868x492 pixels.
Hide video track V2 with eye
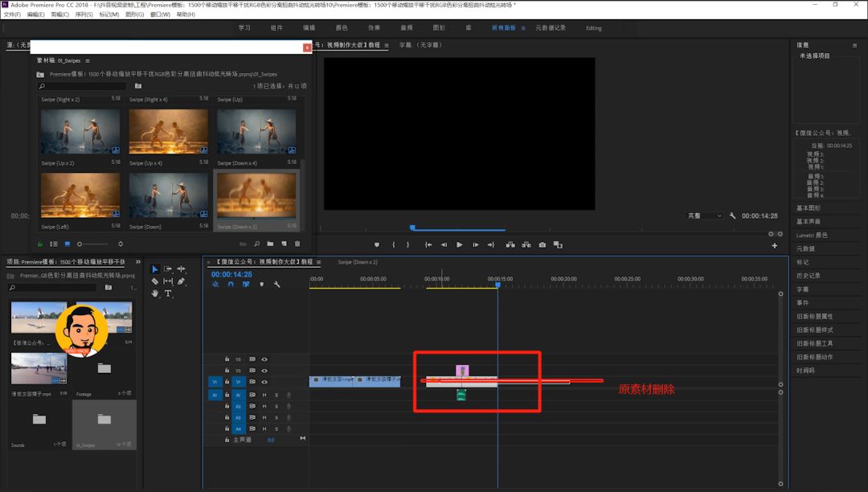(264, 371)
